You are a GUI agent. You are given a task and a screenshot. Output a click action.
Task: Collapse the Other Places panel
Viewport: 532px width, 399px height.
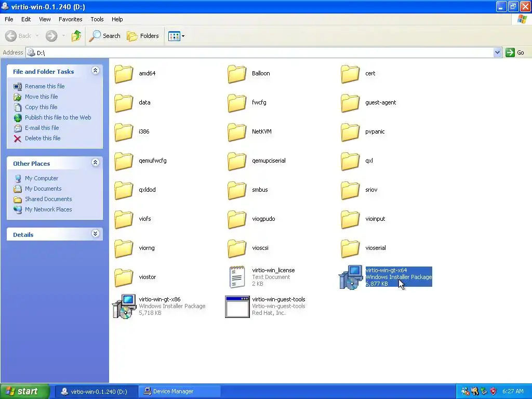[96, 163]
